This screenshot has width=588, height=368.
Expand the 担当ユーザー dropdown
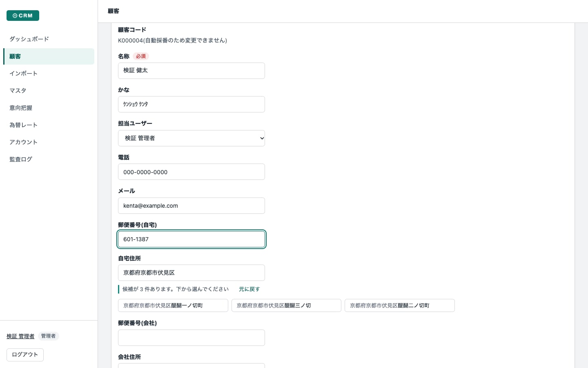pos(192,138)
